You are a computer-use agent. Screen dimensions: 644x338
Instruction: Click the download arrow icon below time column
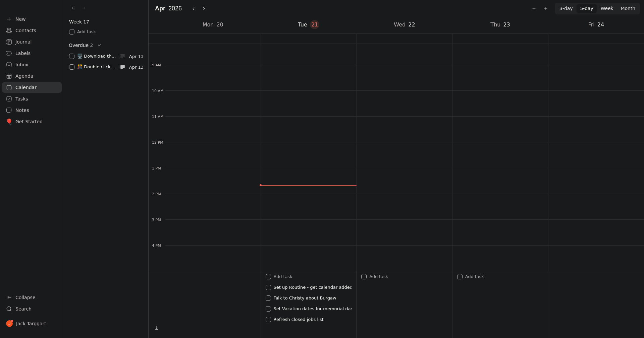[x=157, y=328]
